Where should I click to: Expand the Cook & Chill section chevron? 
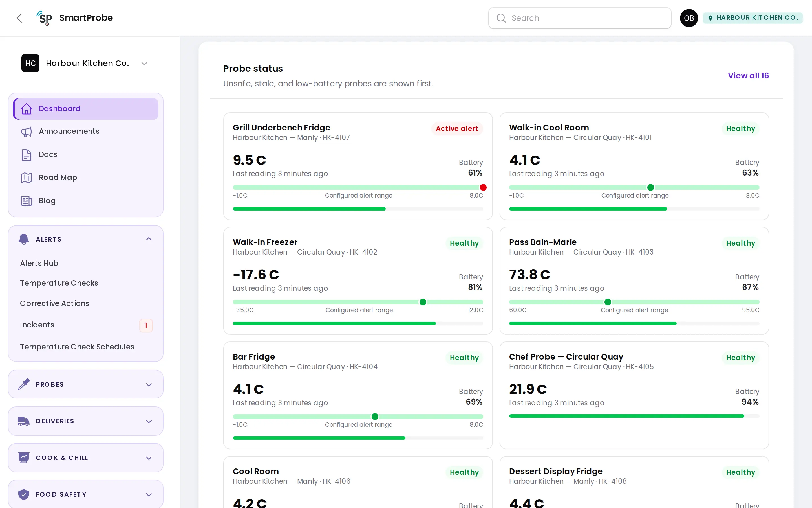click(x=149, y=458)
